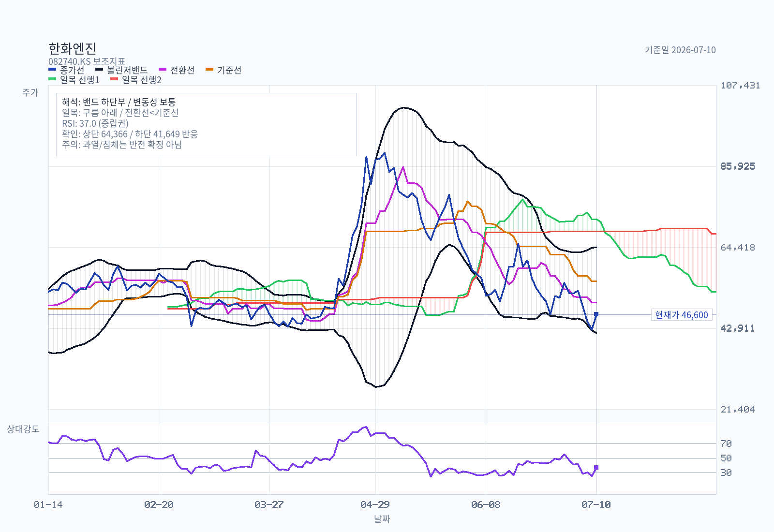Click the blue current price end marker
The image size is (774, 532).
[x=596, y=314]
